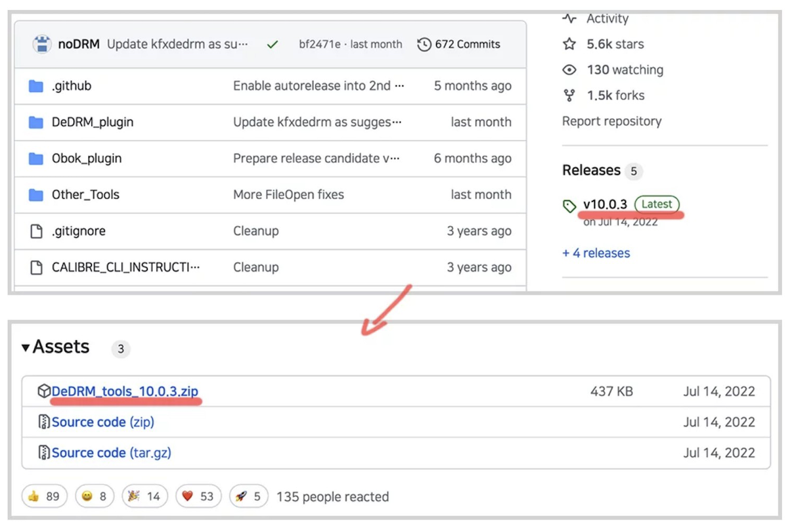
Task: Download Source code (zip)
Action: click(x=103, y=422)
